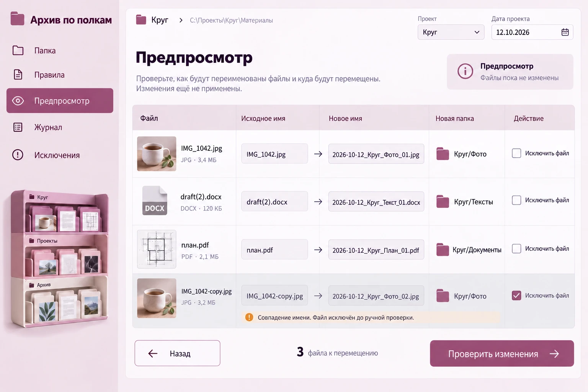Click the folder icon in IMG_1042.jpg row
Image resolution: width=588 pixels, height=392 pixels.
[x=443, y=154]
